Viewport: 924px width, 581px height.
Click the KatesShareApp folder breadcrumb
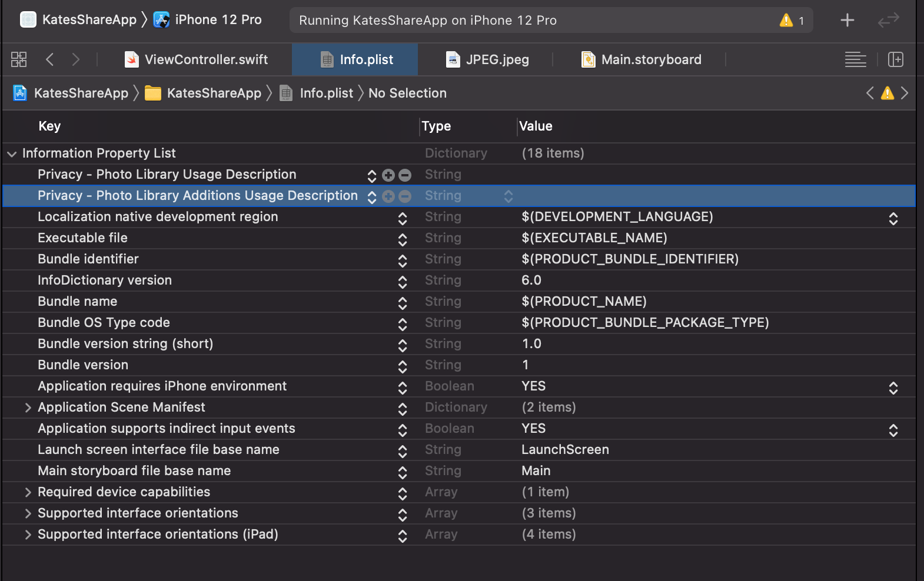[x=203, y=93]
